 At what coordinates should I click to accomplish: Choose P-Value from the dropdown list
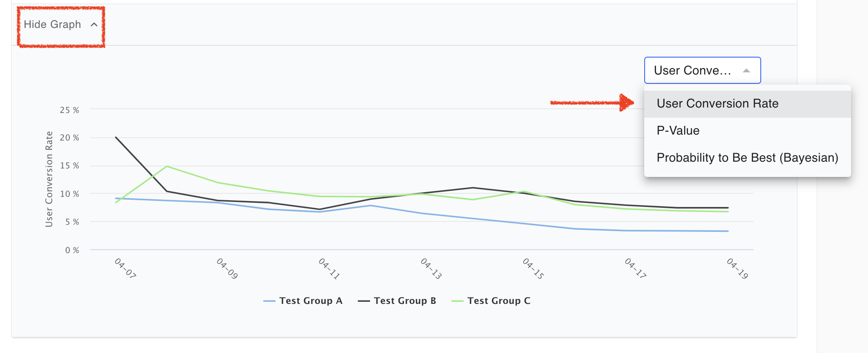747,130
